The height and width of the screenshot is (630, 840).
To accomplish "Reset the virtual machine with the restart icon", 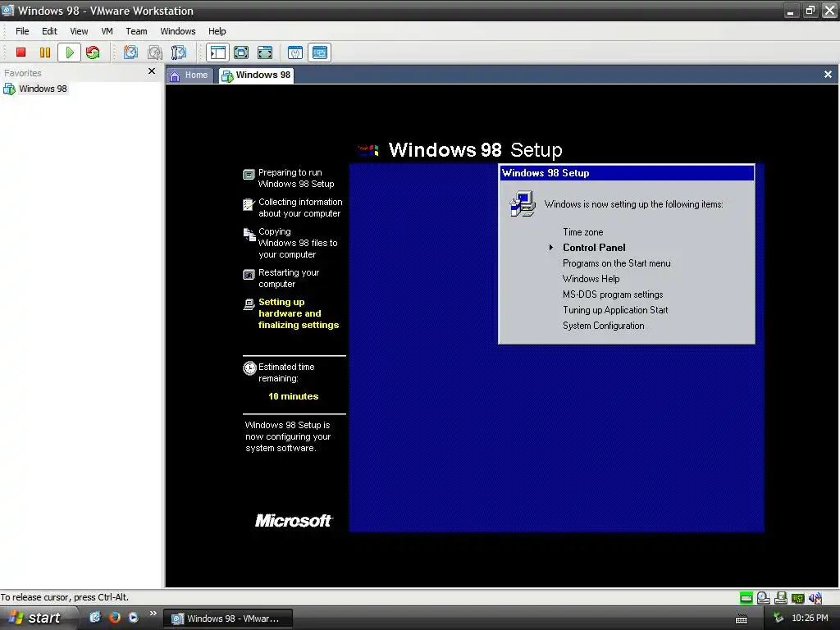I will pos(93,52).
